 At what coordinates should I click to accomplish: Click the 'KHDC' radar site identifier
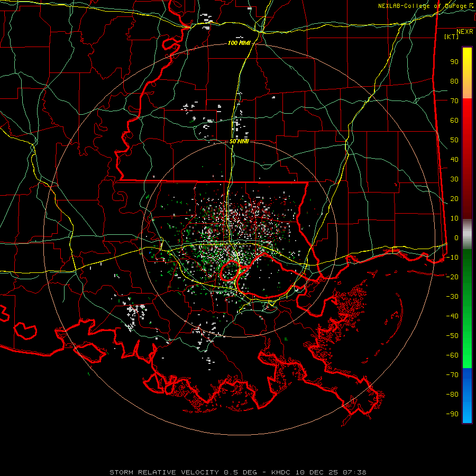(x=281, y=472)
